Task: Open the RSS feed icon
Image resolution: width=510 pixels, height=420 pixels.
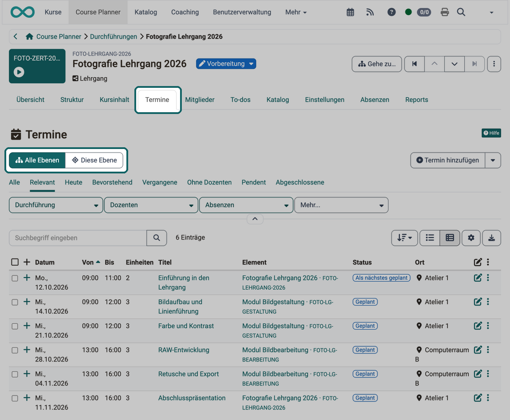Action: tap(370, 12)
